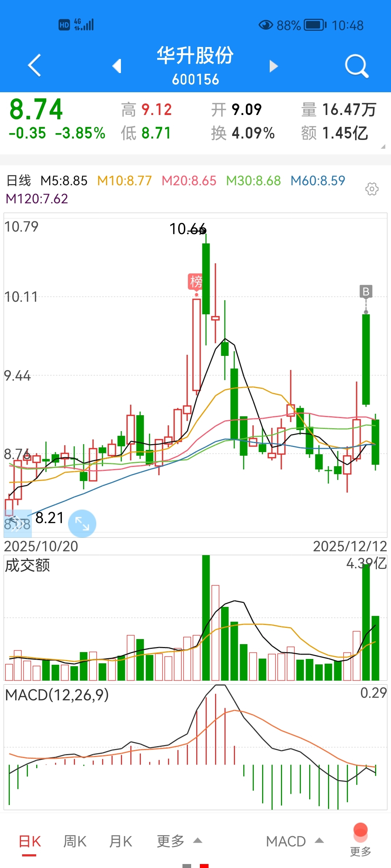The image size is (391, 868).
Task: Tap the red 榜 marker on chart
Action: point(195,281)
